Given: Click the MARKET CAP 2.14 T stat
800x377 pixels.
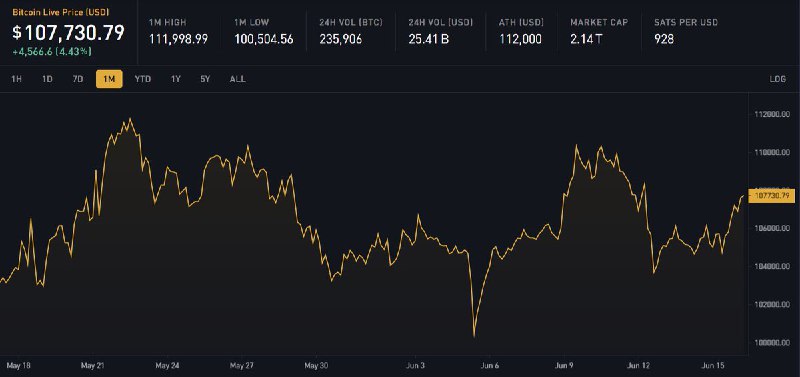Looking at the screenshot, I should [x=599, y=32].
